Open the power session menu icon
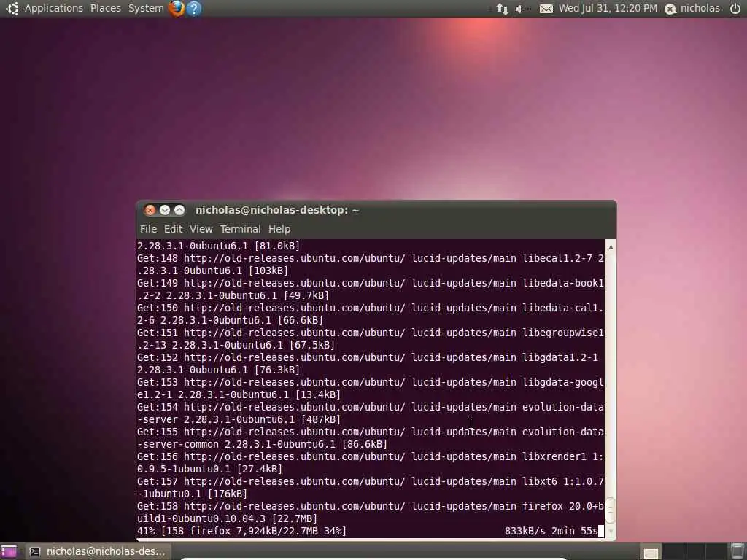This screenshot has width=747, height=560. pos(735,8)
